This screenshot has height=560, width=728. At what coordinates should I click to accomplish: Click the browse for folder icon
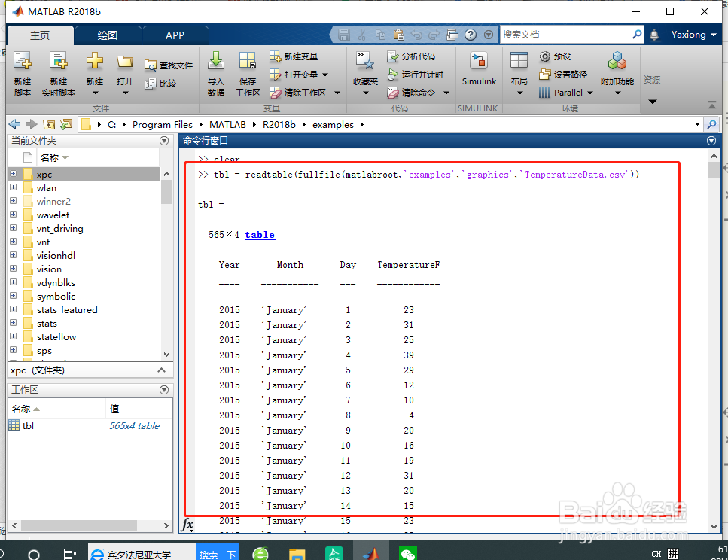coord(66,124)
